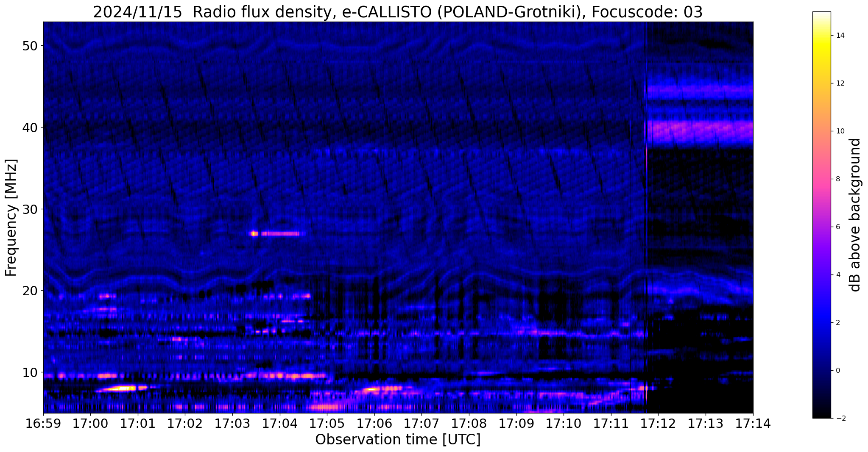Click the 17:01 time tick label

pyautogui.click(x=138, y=423)
